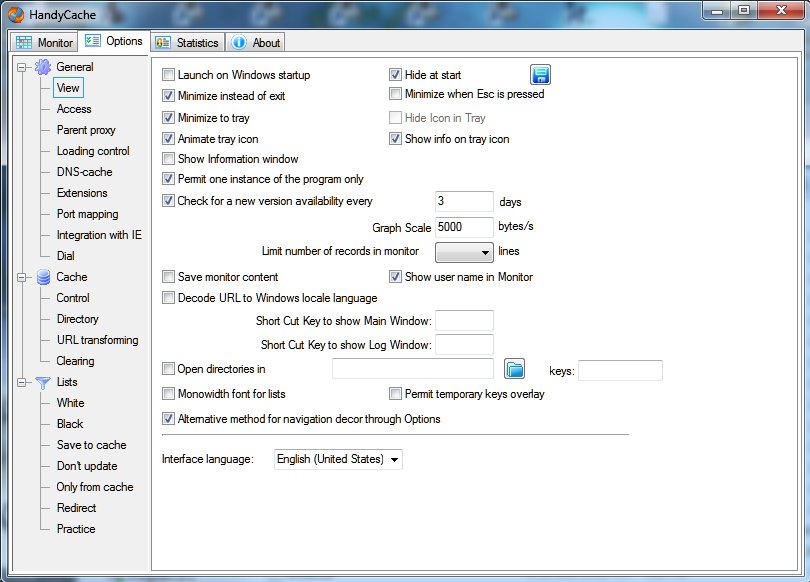The height and width of the screenshot is (582, 810).
Task: Click the Cache database icon in tree
Action: (43, 277)
